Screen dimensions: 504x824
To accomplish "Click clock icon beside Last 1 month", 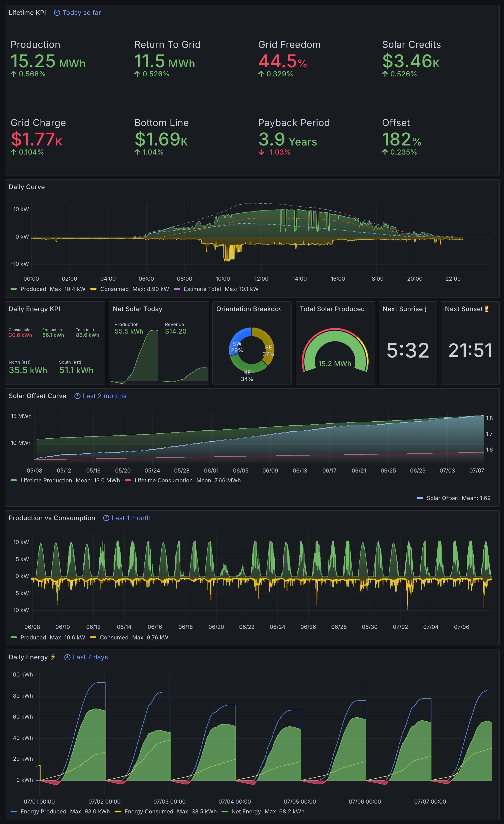I will [x=106, y=518].
